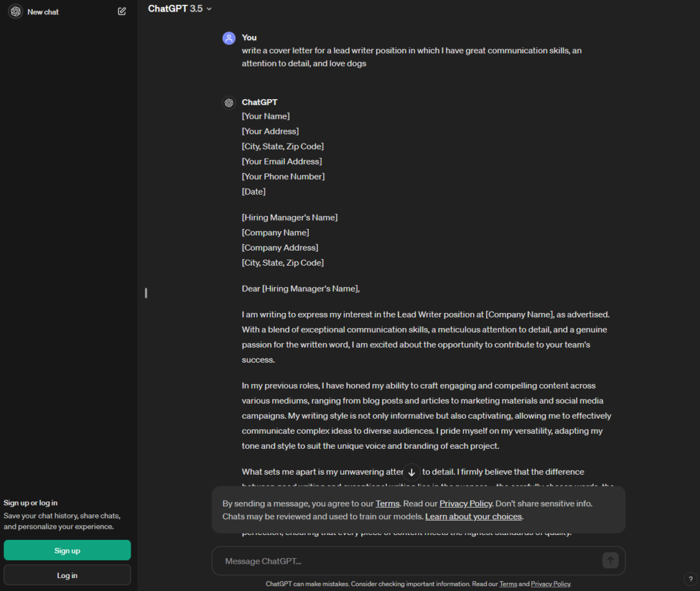Click the Log in button
The width and height of the screenshot is (700, 591).
pos(67,575)
